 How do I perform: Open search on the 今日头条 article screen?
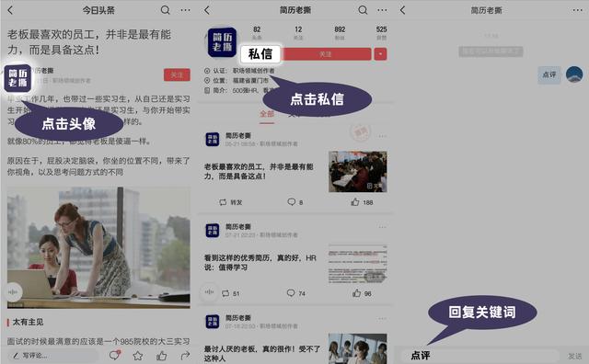(166, 10)
